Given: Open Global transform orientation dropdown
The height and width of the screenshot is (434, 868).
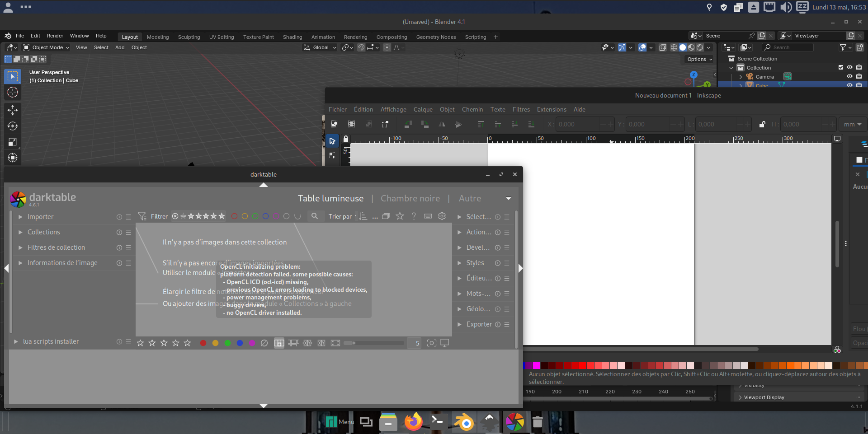Looking at the screenshot, I should click(320, 47).
